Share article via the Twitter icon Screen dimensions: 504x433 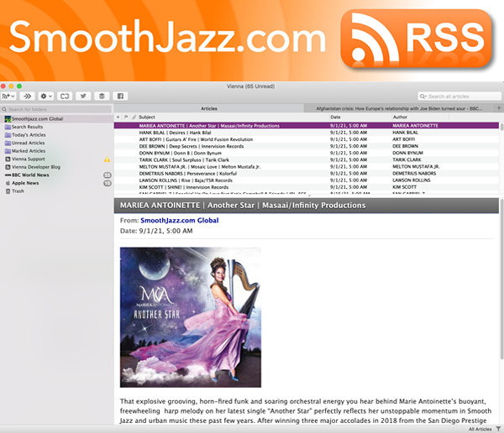click(83, 96)
